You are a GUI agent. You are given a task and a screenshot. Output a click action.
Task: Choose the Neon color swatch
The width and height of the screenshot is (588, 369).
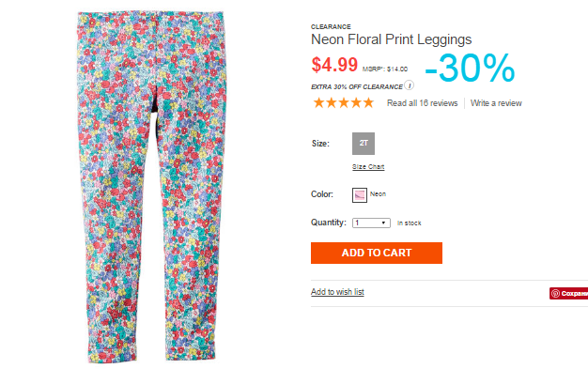360,195
